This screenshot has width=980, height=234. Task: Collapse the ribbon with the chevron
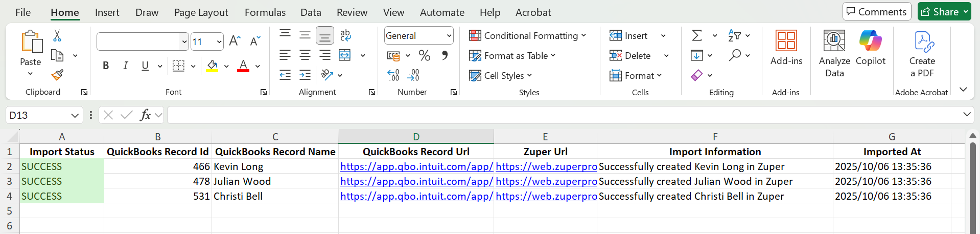point(963,90)
